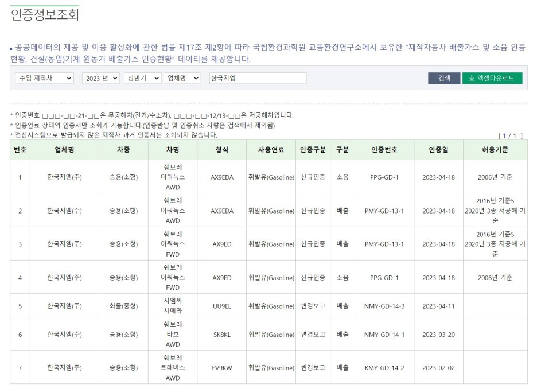
Task: Open the 2023 년 year dropdown
Action: 101,78
